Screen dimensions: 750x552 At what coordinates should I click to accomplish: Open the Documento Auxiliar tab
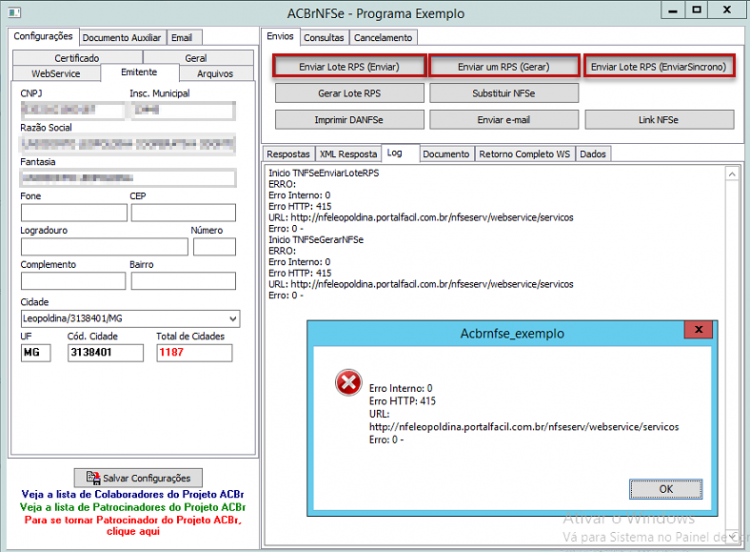[x=122, y=38]
